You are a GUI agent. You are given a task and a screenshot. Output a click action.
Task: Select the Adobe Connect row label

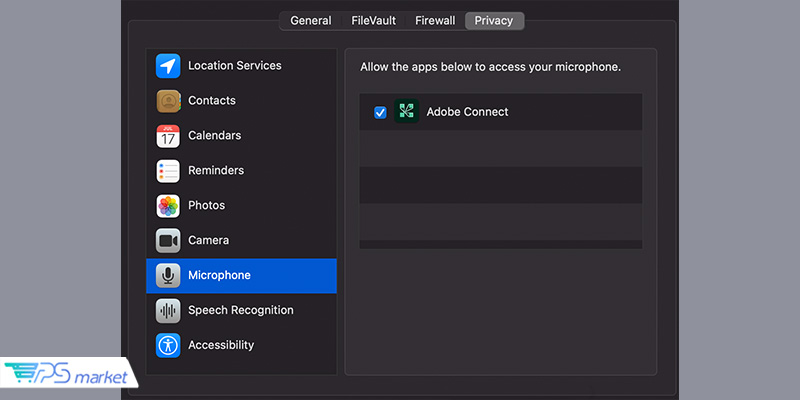pyautogui.click(x=467, y=112)
